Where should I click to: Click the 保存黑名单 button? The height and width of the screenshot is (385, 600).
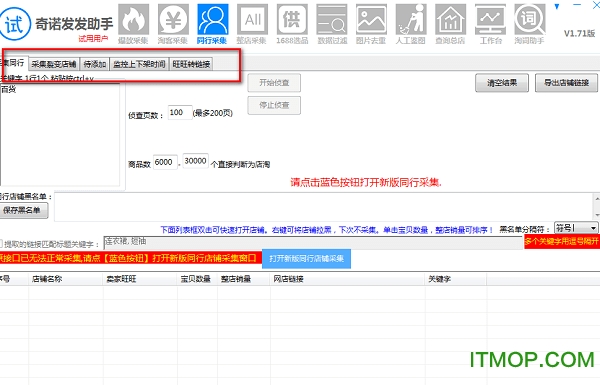pyautogui.click(x=23, y=210)
